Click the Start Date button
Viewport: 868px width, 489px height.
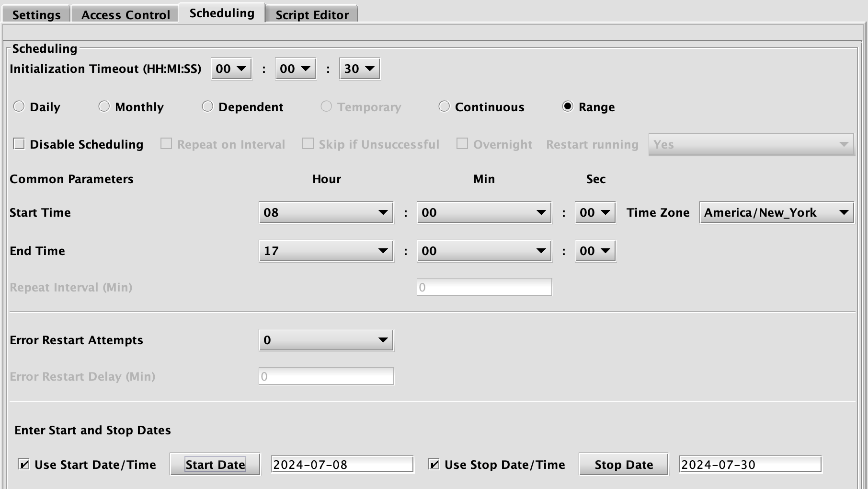pyautogui.click(x=215, y=464)
